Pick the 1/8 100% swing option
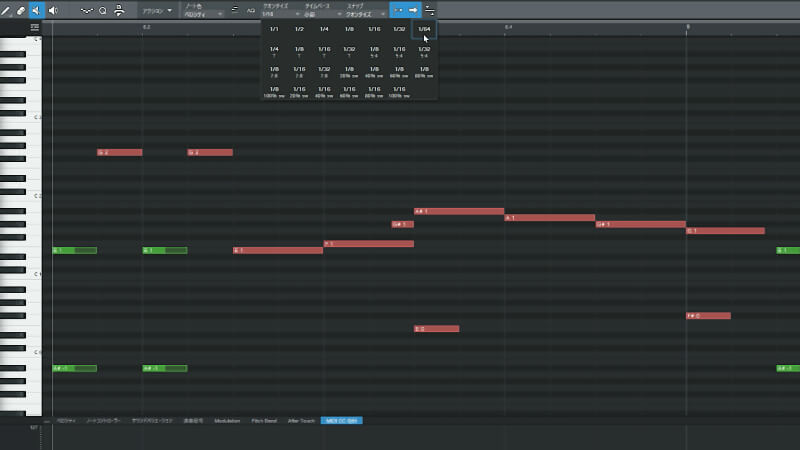The width and height of the screenshot is (800, 450). [x=274, y=92]
